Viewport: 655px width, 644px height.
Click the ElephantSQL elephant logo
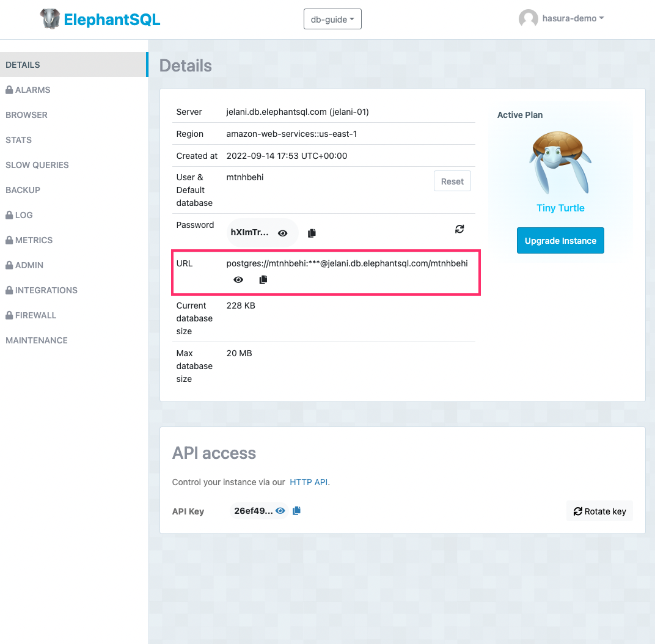49,18
